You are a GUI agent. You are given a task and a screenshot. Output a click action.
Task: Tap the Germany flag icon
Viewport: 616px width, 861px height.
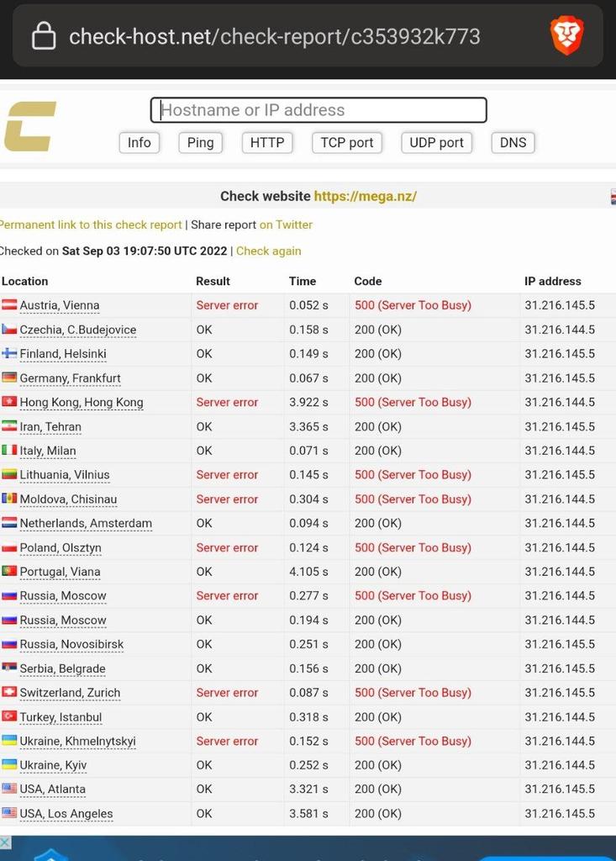[x=9, y=378]
